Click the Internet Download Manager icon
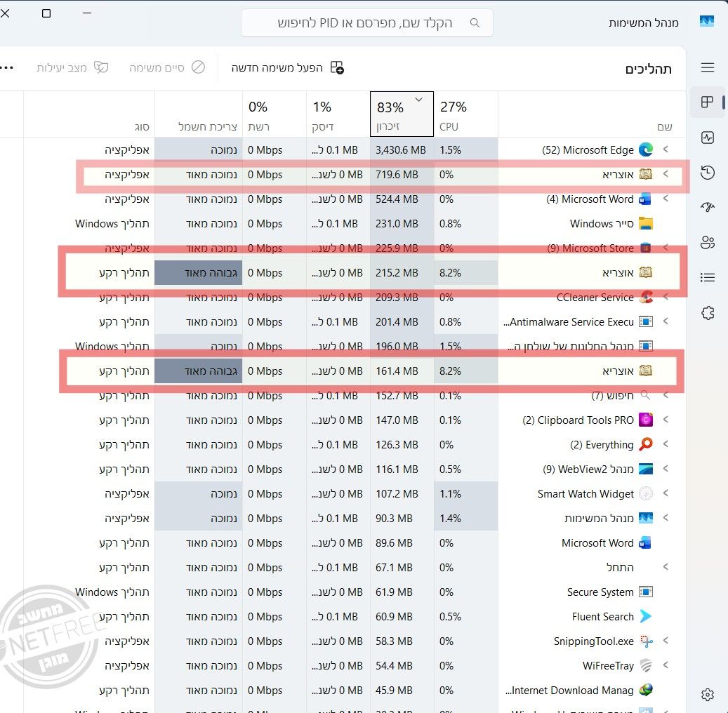728x713 pixels. pos(646,691)
